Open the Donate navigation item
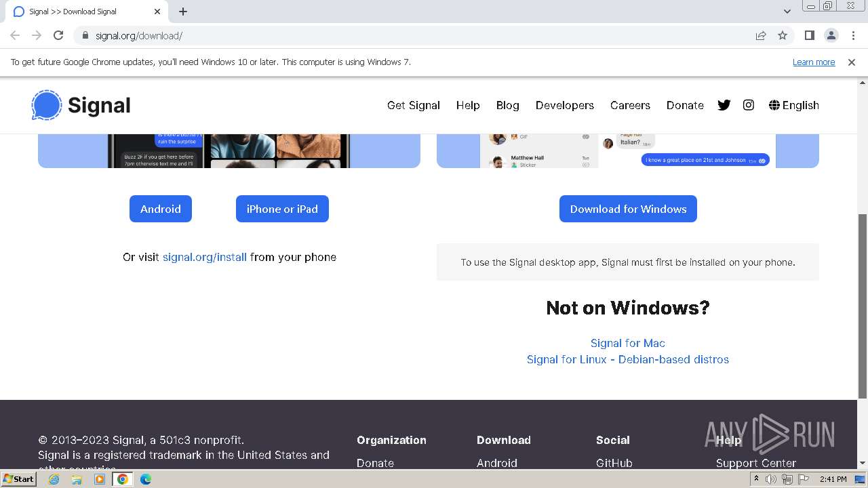This screenshot has height=488, width=868. [685, 105]
